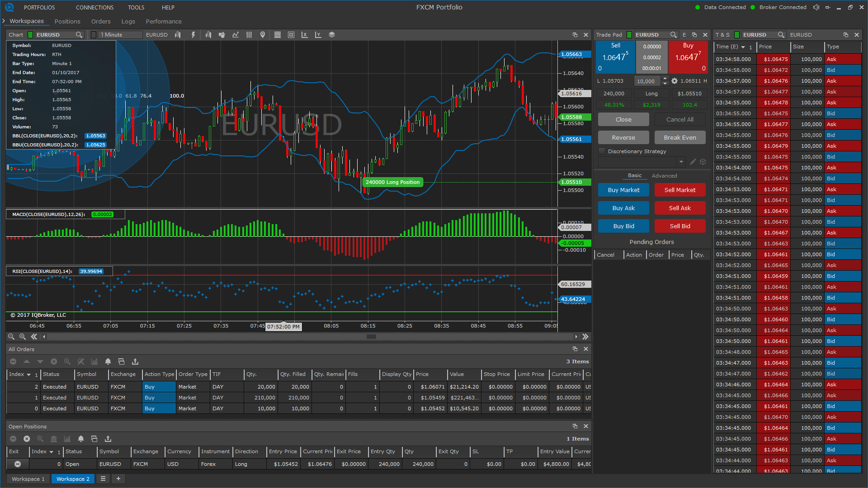
Task: Toggle the sound speaker icon in title bar
Action: pyautogui.click(x=816, y=7)
